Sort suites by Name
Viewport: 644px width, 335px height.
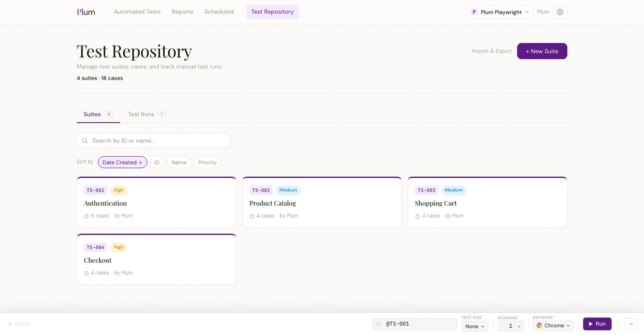179,162
